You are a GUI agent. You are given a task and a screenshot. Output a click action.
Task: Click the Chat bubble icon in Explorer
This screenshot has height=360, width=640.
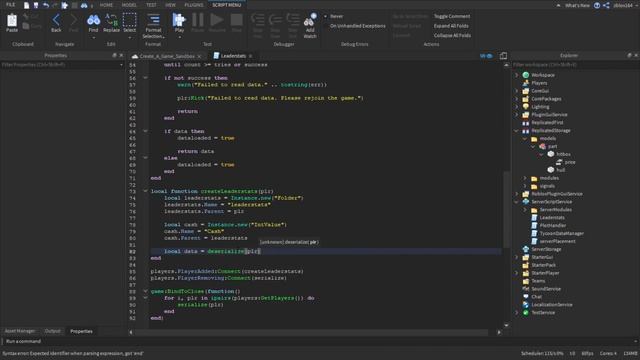point(526,297)
